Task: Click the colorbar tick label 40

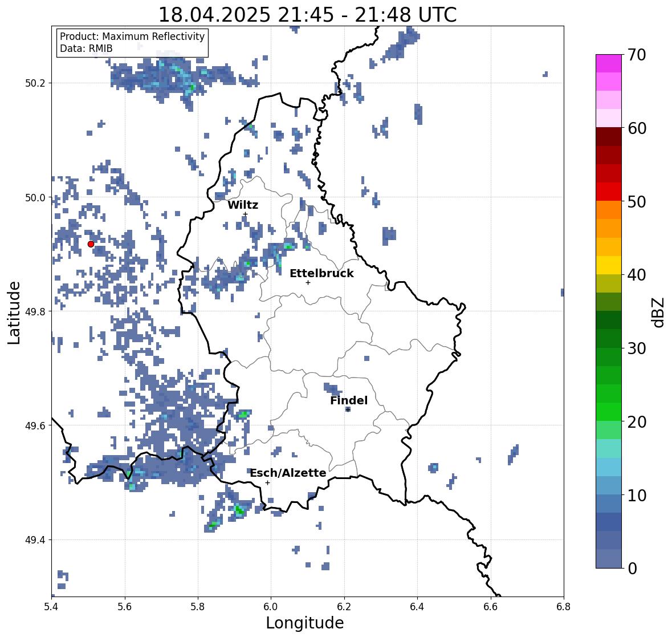Action: (x=637, y=275)
